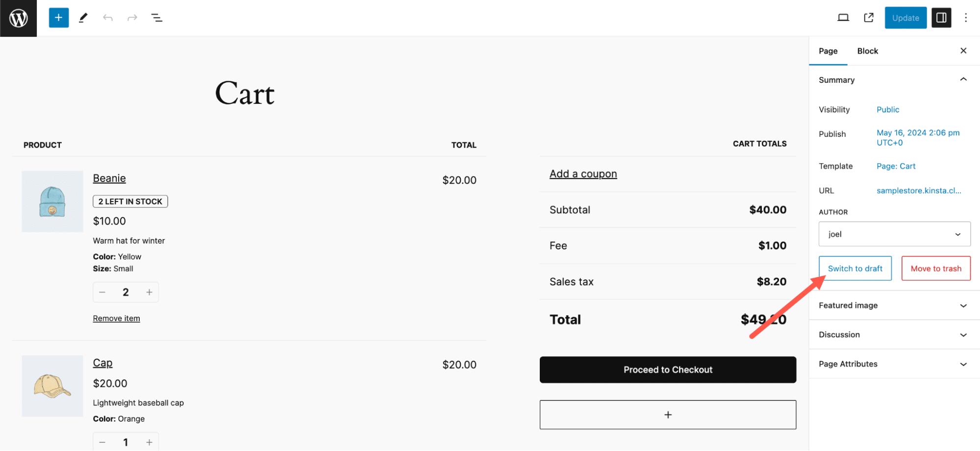Open the block inserter
Image resolution: width=980 pixels, height=451 pixels.
tap(58, 18)
